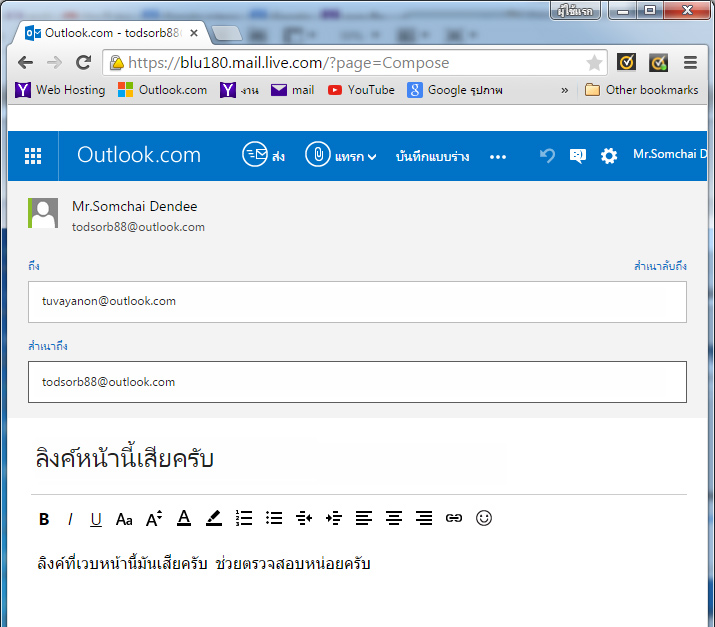Click the undo arrow in header
Screen dimensions: 715x627
(x=547, y=156)
